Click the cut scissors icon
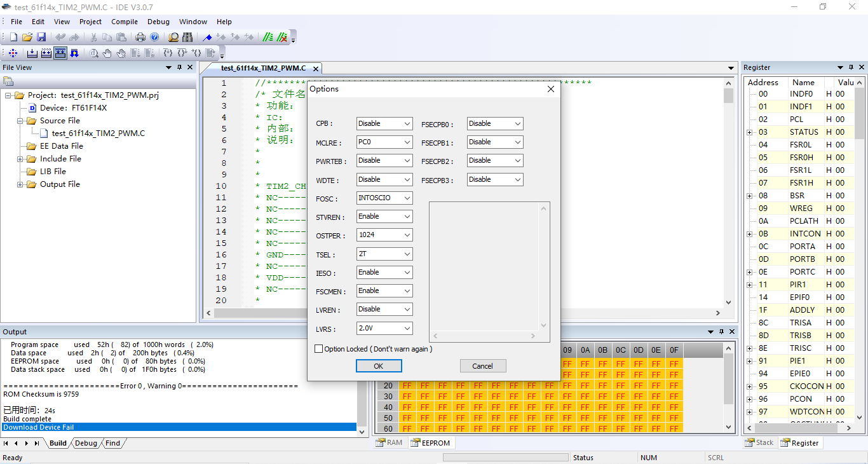Screen dimensions: 868x464 [93, 38]
